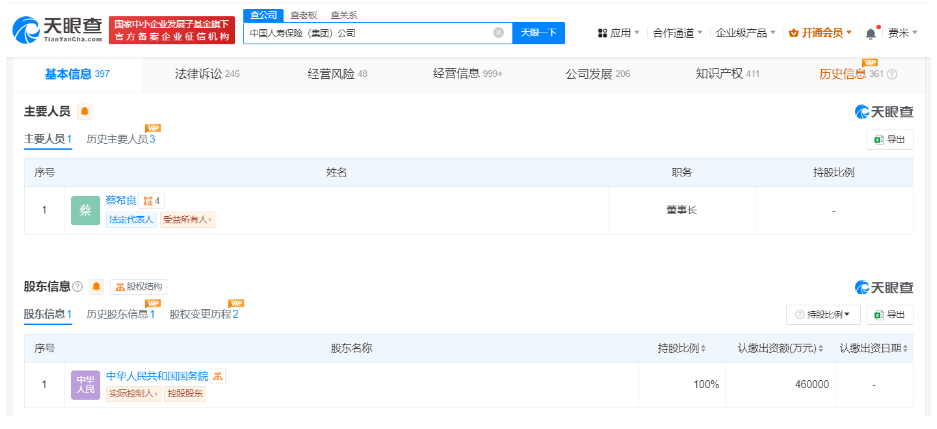Open the 持股比例 filter dropdown in shareholder section

pos(823,314)
